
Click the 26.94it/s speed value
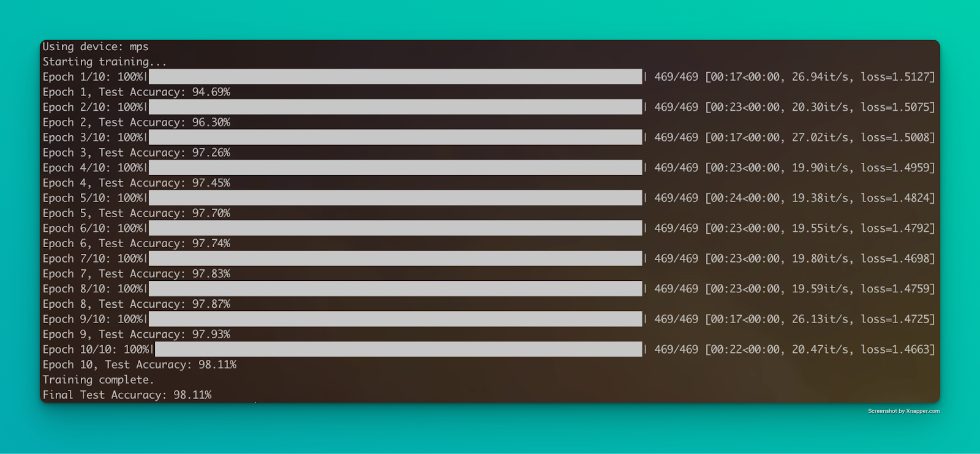pos(821,76)
